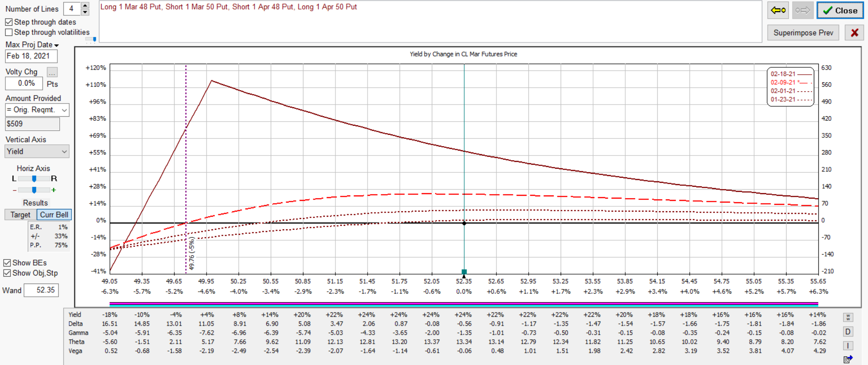Image resolution: width=868 pixels, height=365 pixels.
Task: Click the Delta value 16.51 in table
Action: [109, 324]
